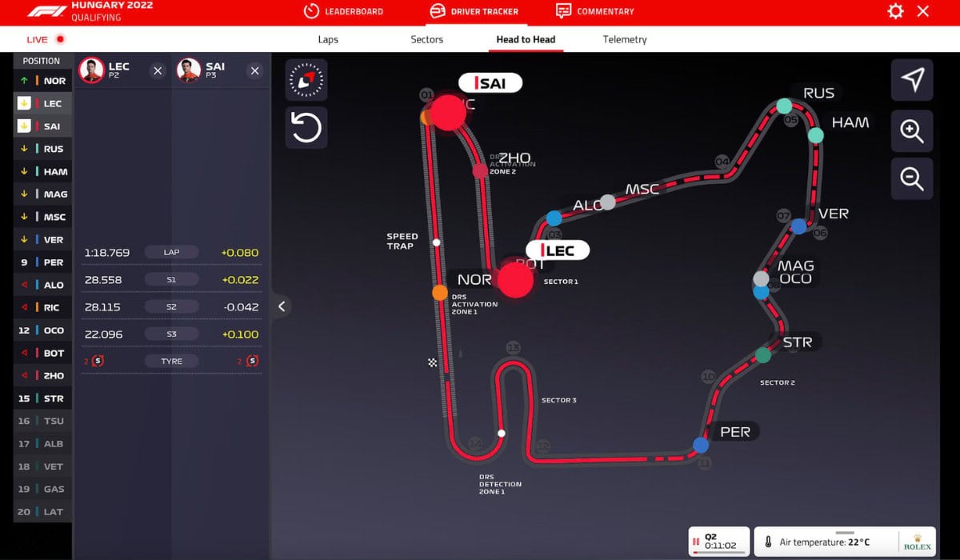Select PER from the position list
This screenshot has width=960, height=560.
(x=42, y=262)
